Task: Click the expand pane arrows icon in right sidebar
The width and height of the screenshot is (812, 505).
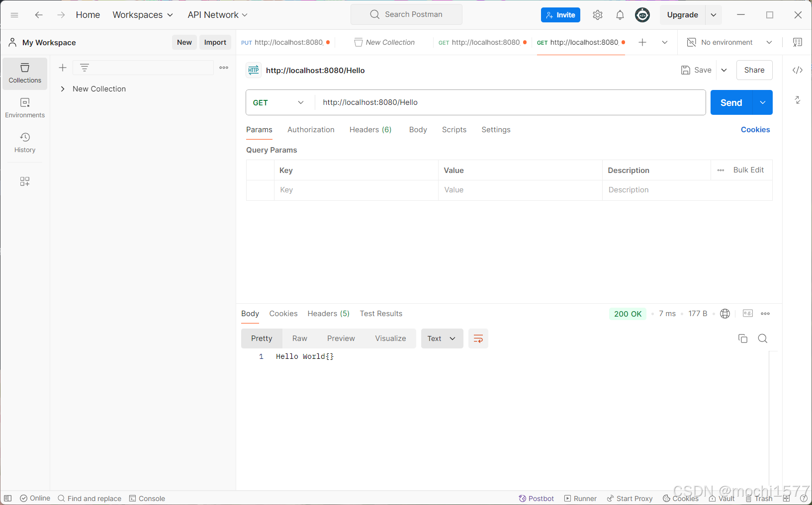Action: click(798, 100)
